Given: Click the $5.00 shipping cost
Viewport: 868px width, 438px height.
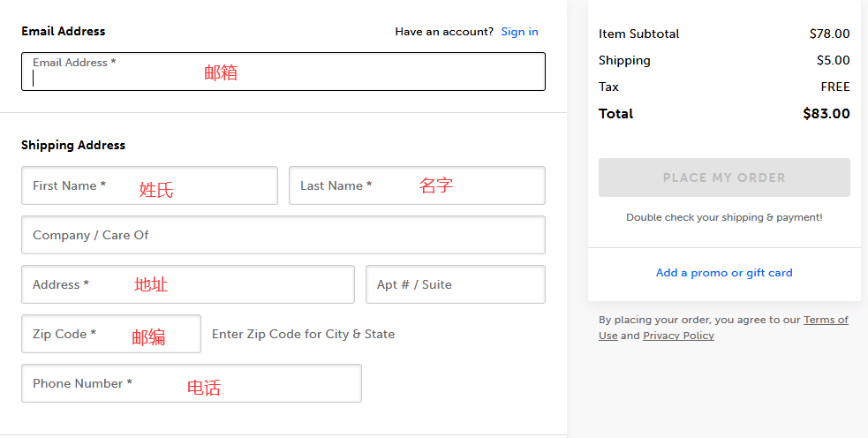Looking at the screenshot, I should coord(833,60).
